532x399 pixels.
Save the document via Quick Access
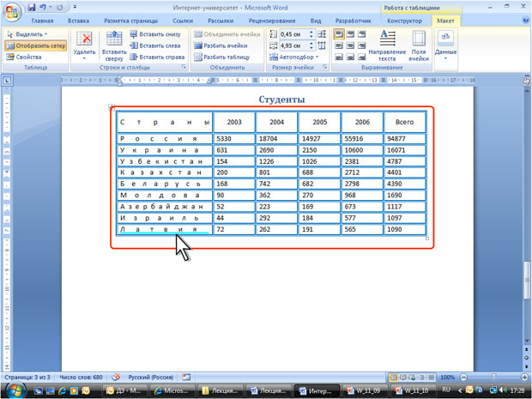32,7
